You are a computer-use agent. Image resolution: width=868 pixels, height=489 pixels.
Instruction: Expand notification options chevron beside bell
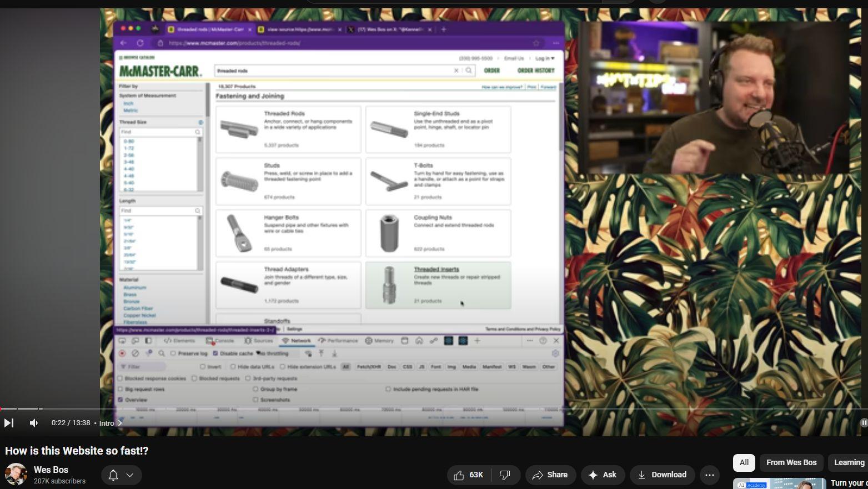[130, 475]
